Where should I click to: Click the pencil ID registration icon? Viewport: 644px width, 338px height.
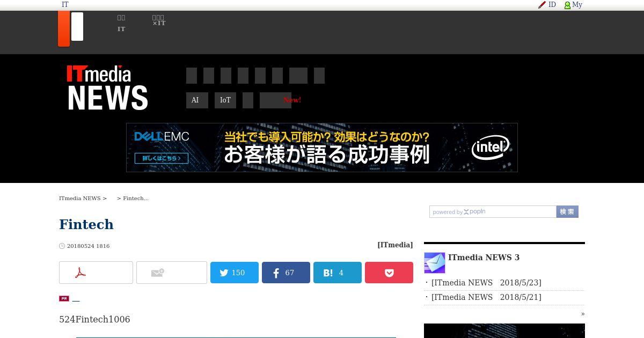click(542, 5)
